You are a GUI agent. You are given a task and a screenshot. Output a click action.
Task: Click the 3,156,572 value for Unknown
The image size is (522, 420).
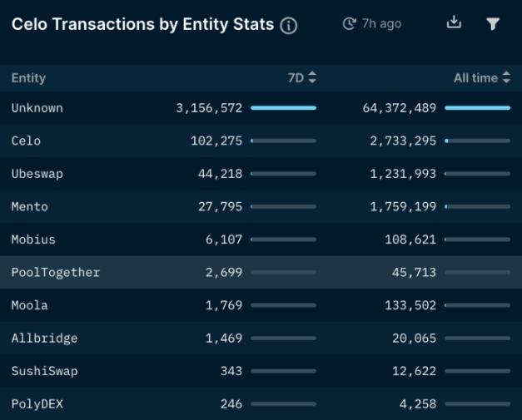209,108
